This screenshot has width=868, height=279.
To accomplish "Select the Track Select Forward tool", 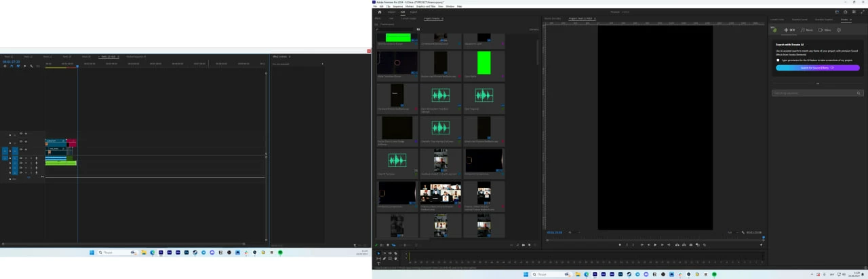I will pos(384,253).
